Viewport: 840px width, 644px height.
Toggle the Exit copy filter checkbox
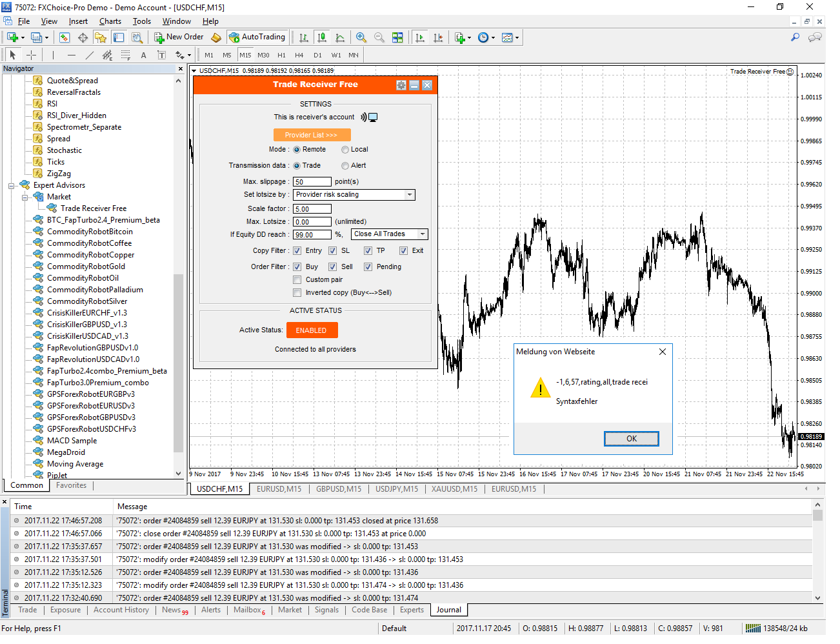(403, 251)
